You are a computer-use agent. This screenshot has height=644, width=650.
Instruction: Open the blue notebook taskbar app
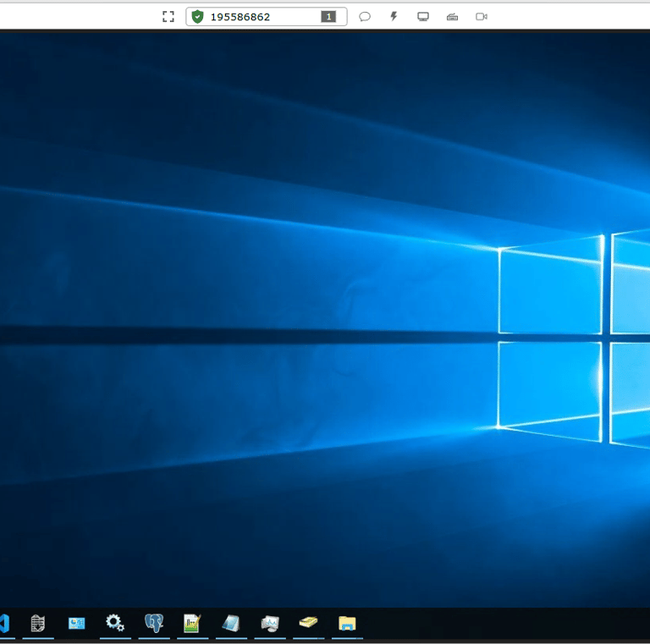click(x=231, y=624)
